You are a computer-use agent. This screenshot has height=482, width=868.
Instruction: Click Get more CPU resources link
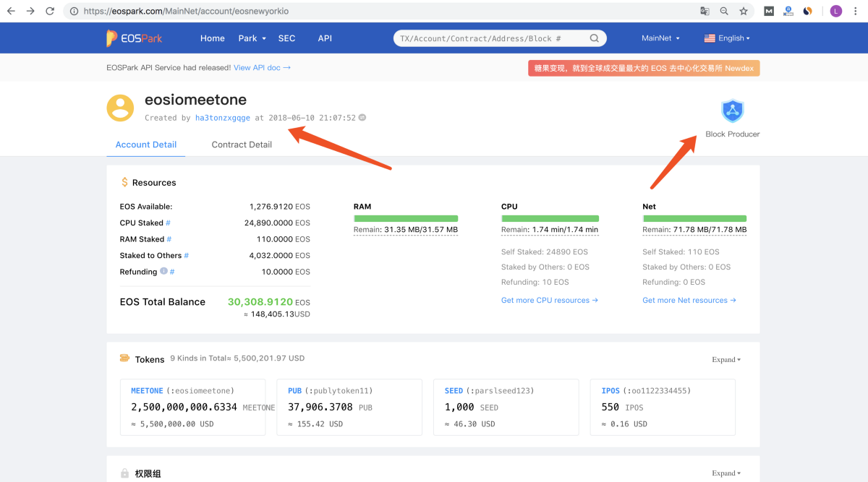[550, 301]
